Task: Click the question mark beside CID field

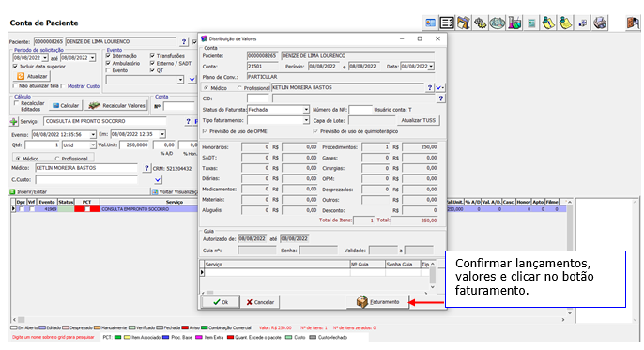Action: [440, 99]
